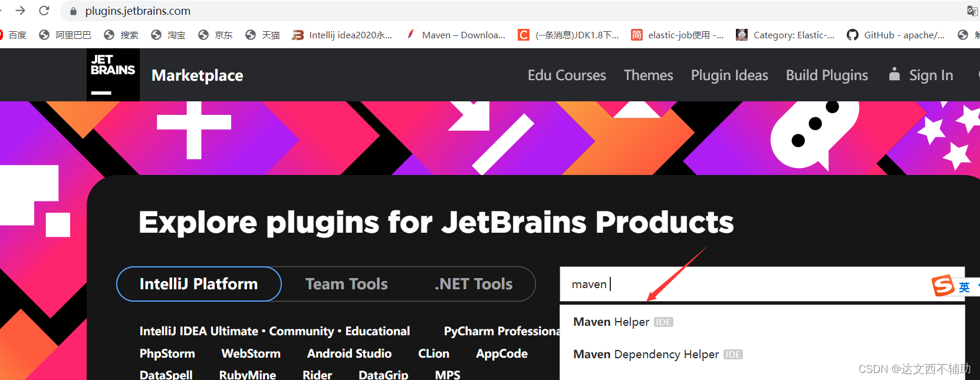
Task: Open Edu Courses in navigation
Action: pos(567,75)
